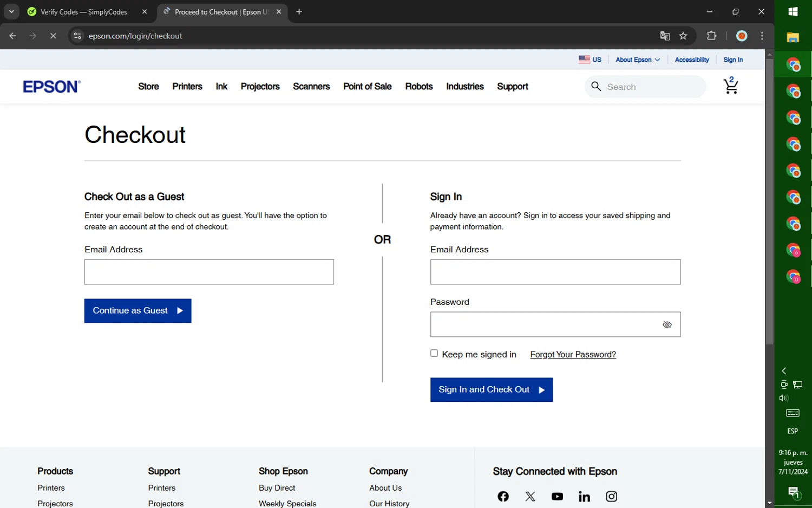Click Sign In and Check Out button
The image size is (812, 508).
tap(492, 390)
